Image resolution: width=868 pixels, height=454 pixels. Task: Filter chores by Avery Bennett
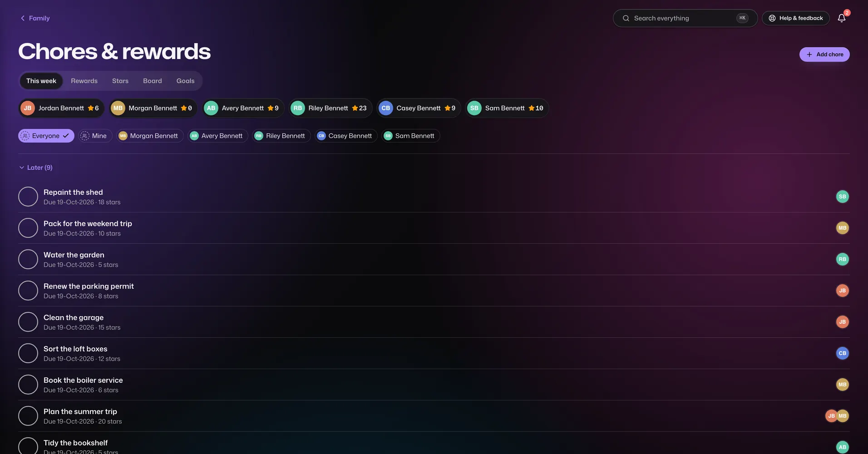coord(218,136)
